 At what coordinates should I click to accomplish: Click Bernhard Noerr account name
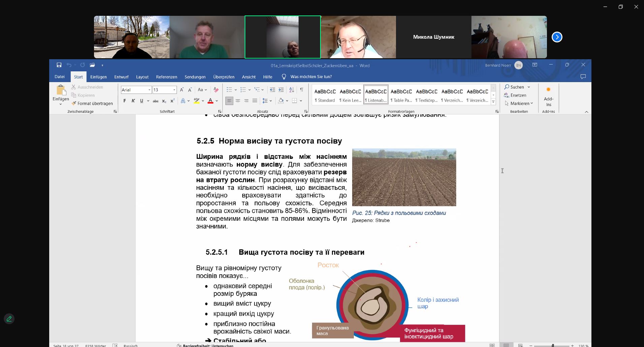click(x=498, y=65)
